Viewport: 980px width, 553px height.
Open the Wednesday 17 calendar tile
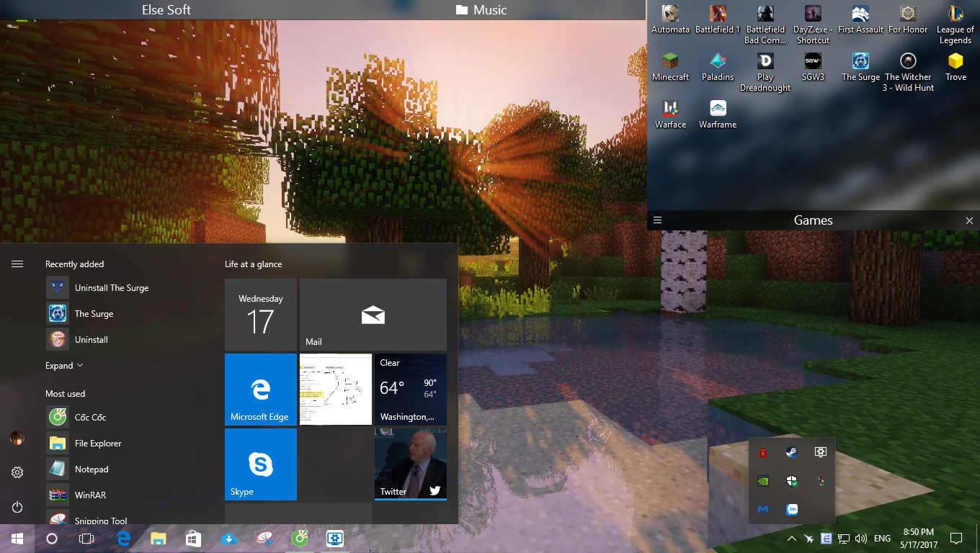coord(261,315)
